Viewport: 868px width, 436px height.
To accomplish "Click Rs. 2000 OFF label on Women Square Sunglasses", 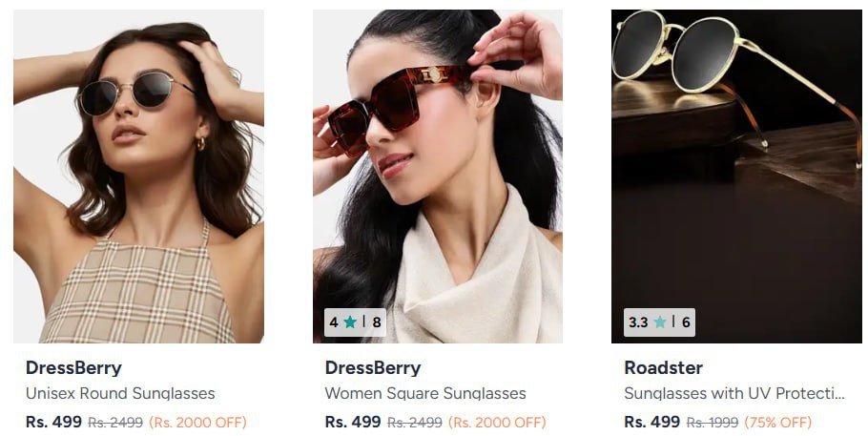I will [497, 423].
